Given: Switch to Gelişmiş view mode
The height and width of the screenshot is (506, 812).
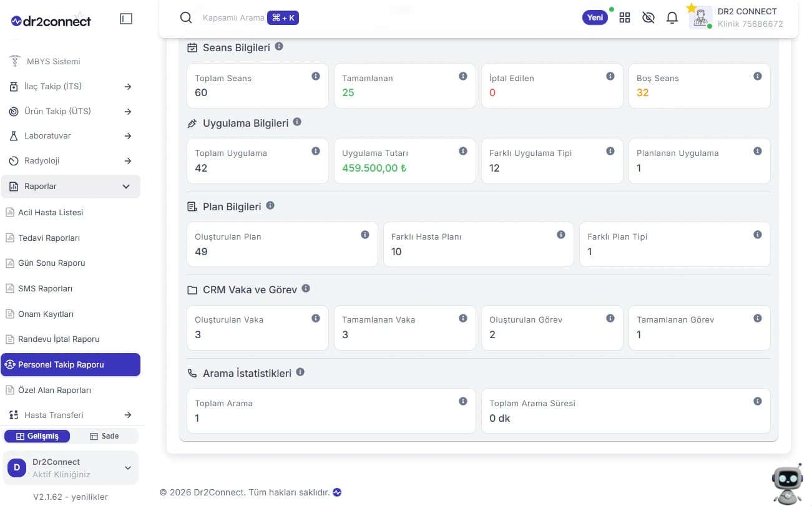Looking at the screenshot, I should 37,436.
